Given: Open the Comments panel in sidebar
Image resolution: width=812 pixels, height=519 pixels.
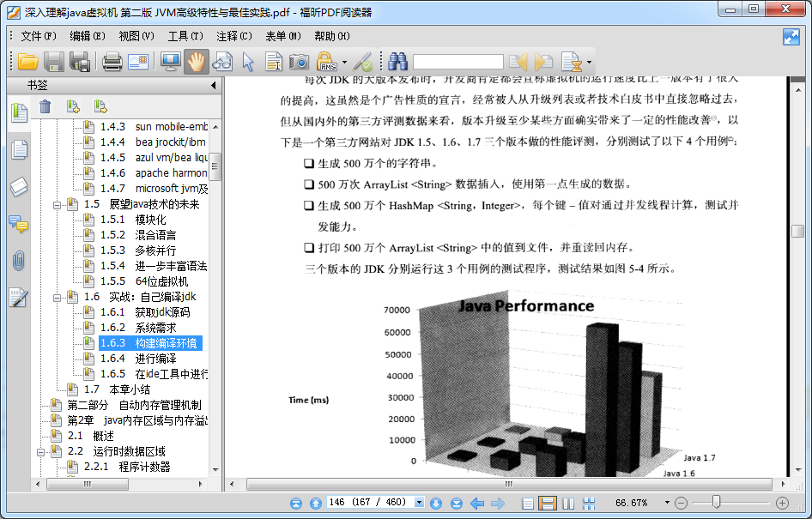Looking at the screenshot, I should 18,224.
